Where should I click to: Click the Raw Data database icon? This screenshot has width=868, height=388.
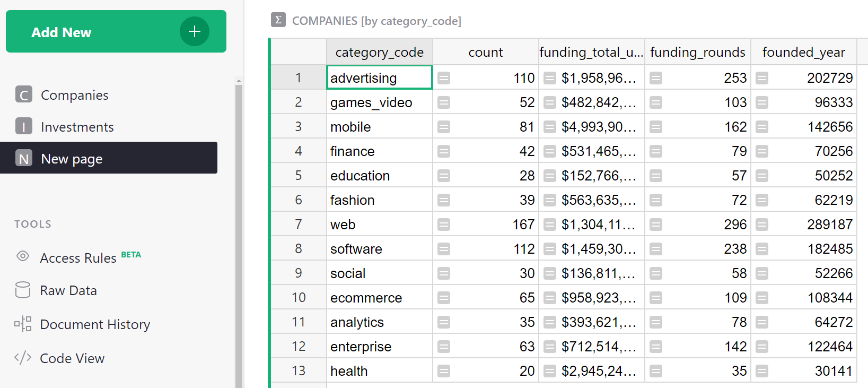[23, 290]
